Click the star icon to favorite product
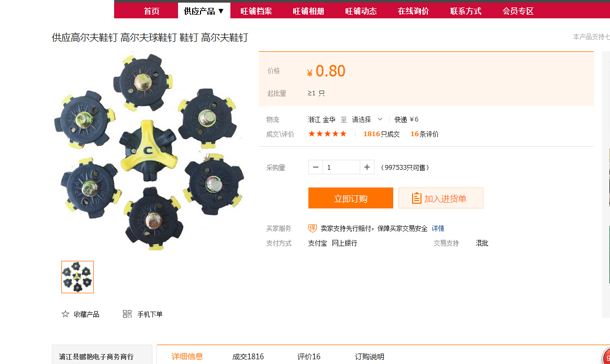 pos(65,314)
